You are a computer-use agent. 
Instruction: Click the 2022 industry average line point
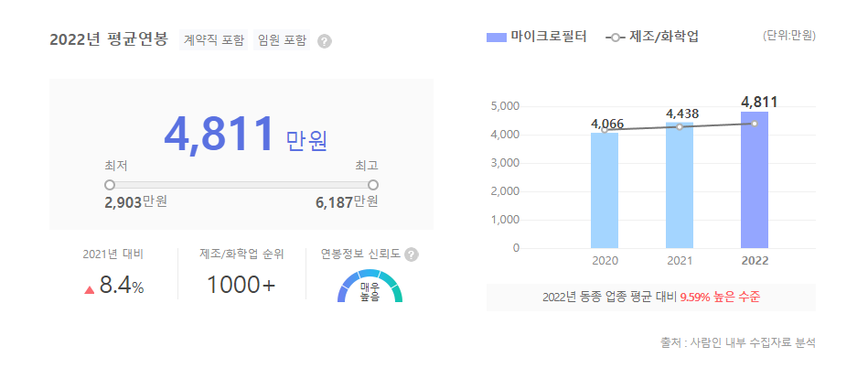point(755,124)
